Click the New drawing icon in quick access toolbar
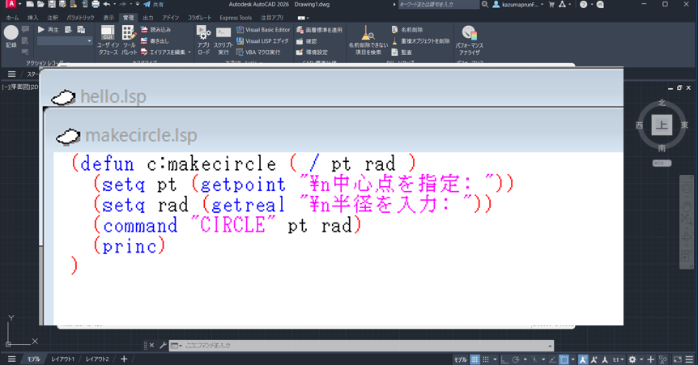Viewport: 698px width, 365px height. 30,4
